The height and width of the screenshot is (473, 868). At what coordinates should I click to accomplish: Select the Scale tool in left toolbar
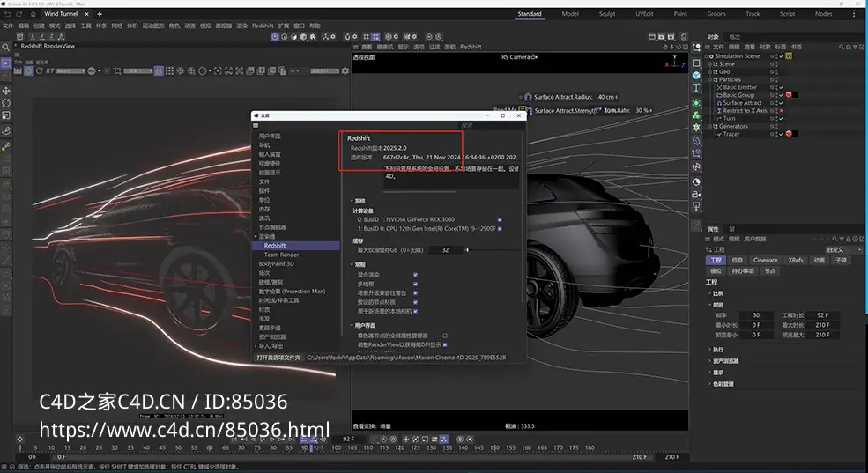point(6,115)
